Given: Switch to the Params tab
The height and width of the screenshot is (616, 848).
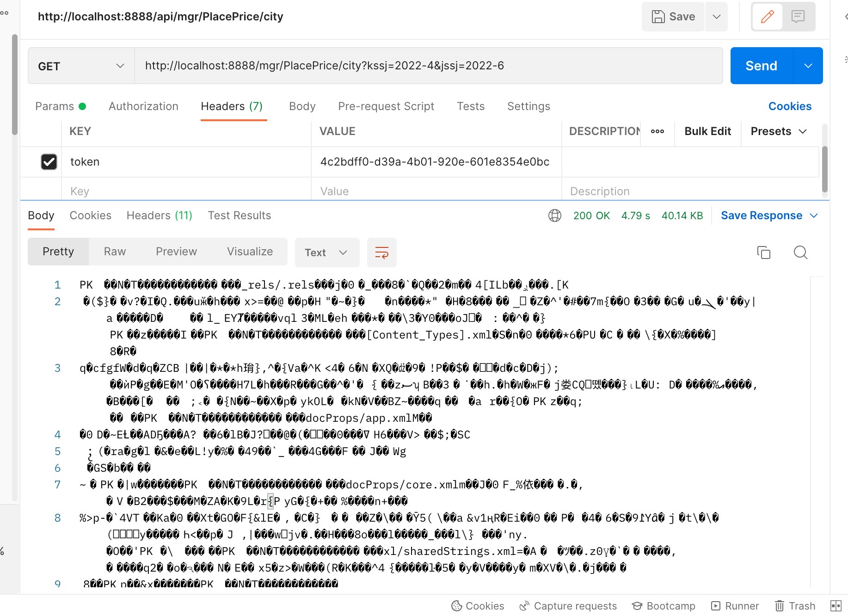Looking at the screenshot, I should pos(61,106).
